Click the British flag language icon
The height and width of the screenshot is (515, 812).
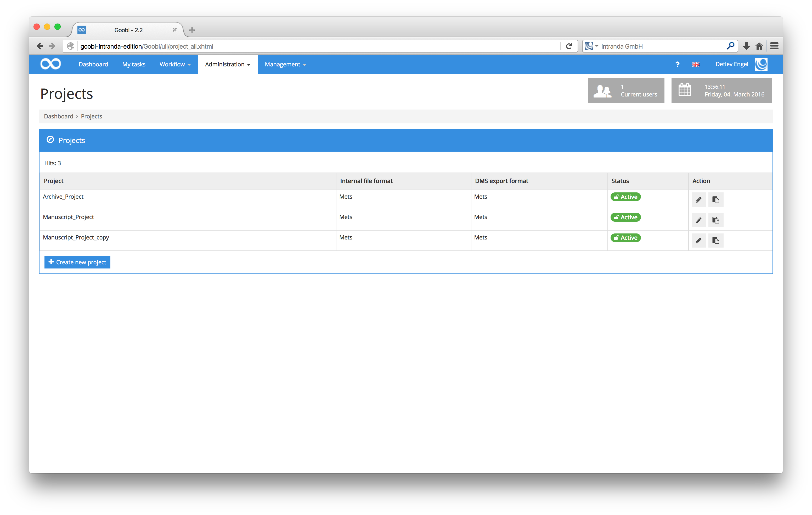pos(695,64)
